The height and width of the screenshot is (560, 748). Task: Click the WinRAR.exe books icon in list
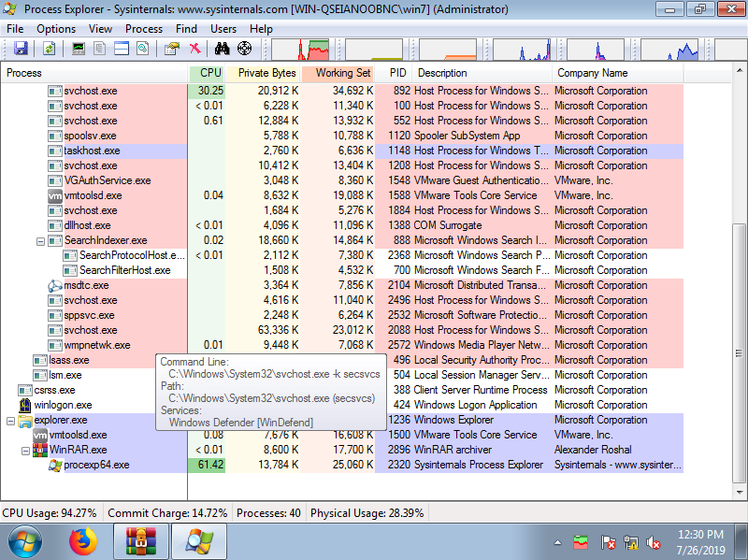point(40,450)
